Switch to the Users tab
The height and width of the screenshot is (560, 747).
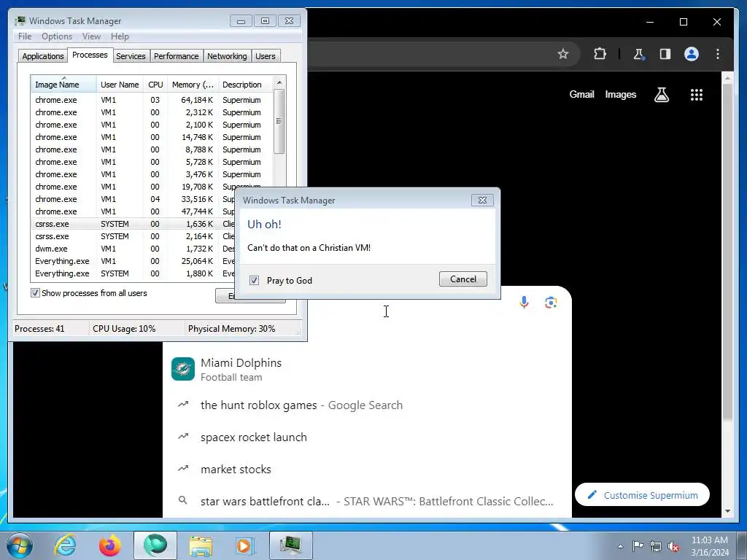point(266,56)
